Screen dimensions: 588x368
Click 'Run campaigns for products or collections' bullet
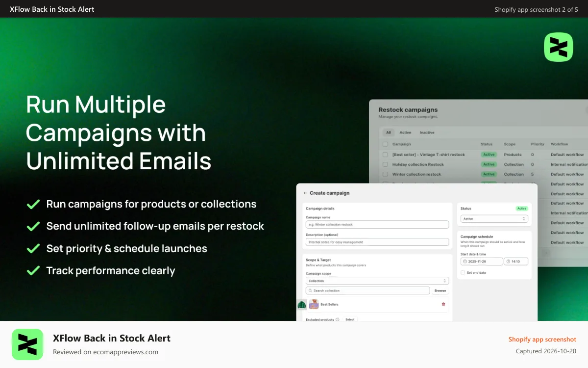coord(151,204)
